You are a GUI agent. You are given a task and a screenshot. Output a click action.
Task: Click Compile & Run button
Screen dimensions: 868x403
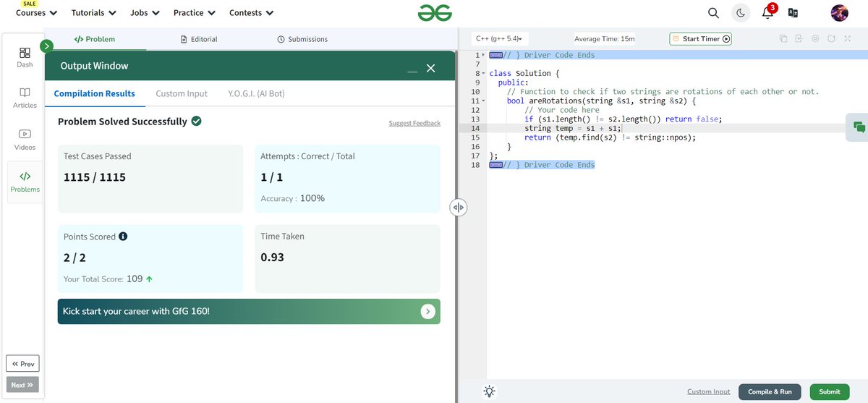770,391
